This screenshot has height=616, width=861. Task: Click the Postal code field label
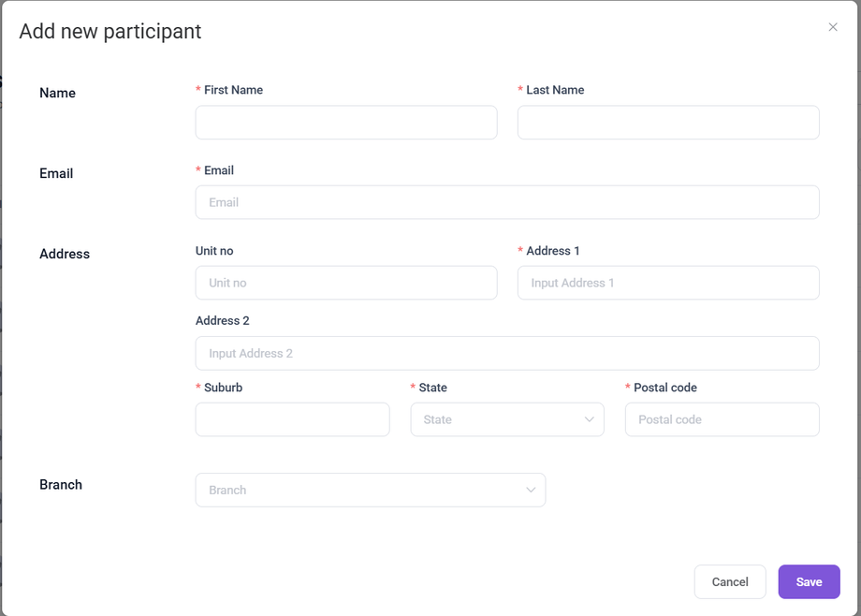point(664,388)
